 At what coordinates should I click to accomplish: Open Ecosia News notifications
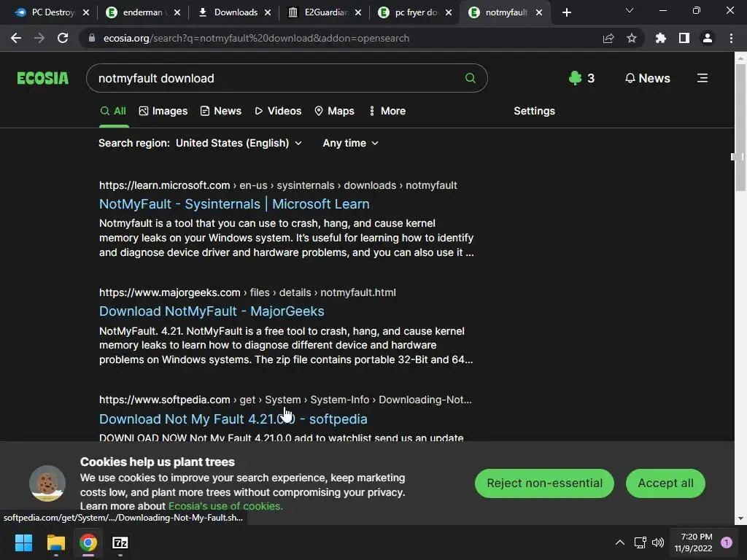coord(648,78)
